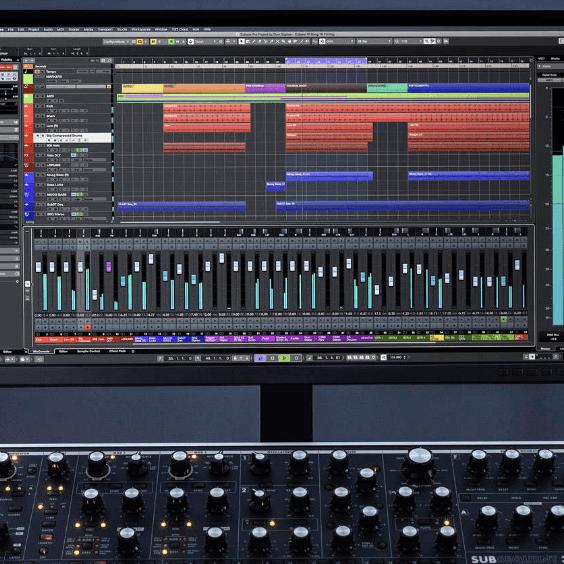Mute the highlighted compressed drums track
The width and height of the screenshot is (564, 564).
[x=38, y=136]
